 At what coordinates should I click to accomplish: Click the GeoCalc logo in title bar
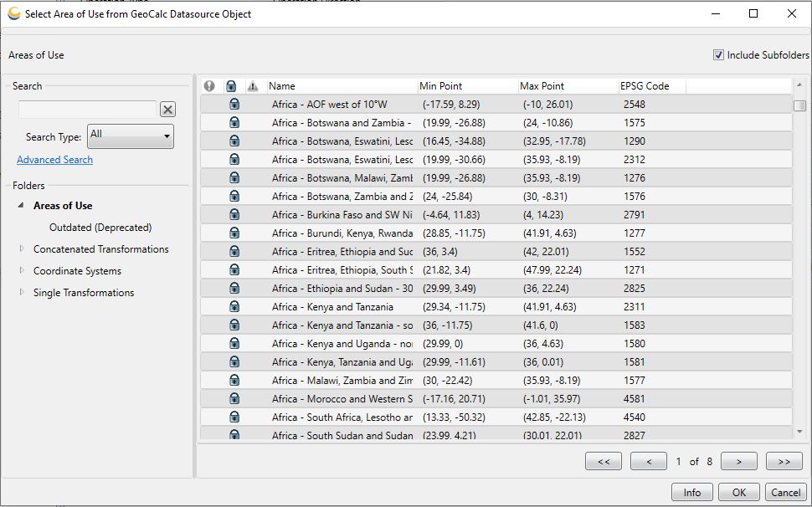(14, 14)
